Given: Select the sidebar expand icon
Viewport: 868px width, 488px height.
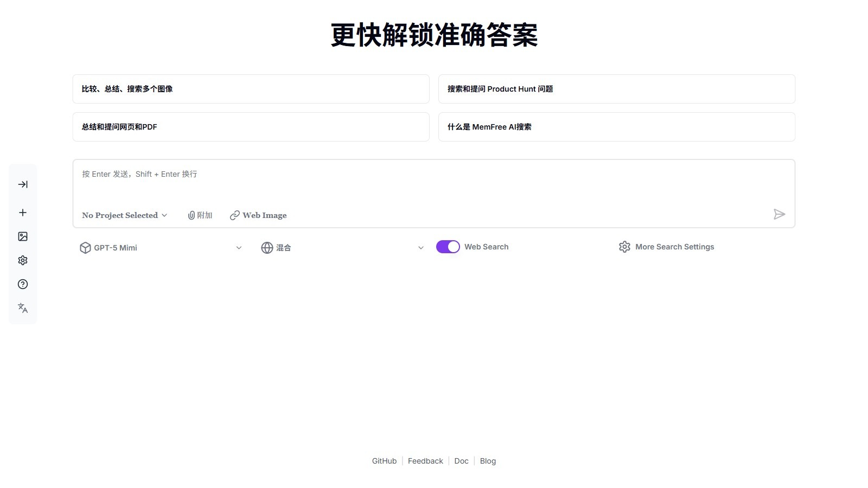Looking at the screenshot, I should 22,184.
